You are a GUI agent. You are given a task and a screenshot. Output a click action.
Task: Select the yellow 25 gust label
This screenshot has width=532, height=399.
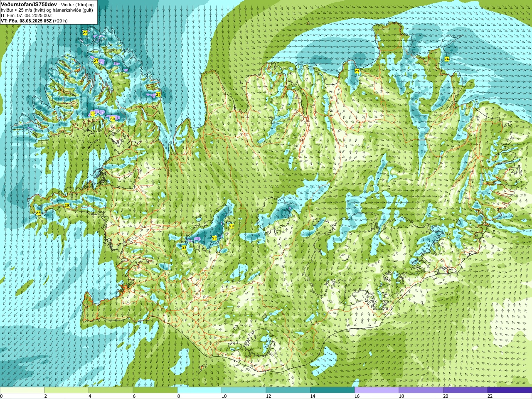[38, 213]
